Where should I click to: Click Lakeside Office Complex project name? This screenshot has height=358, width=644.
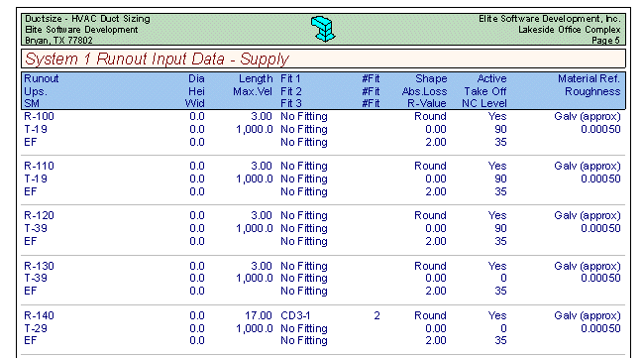pyautogui.click(x=570, y=30)
